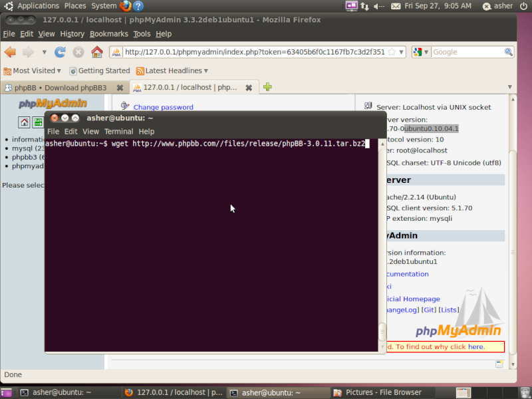The width and height of the screenshot is (532, 399).
Task: Click the 'here' link in warning box
Action: (x=475, y=346)
